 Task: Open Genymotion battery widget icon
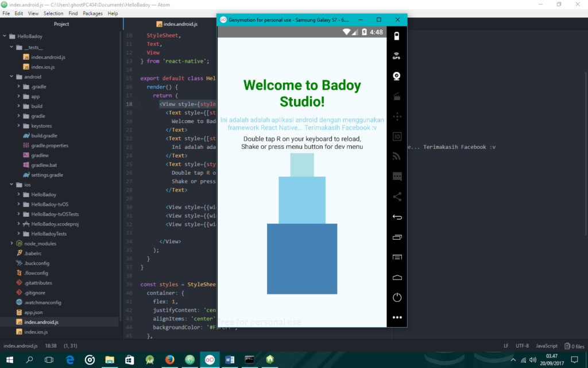[397, 36]
